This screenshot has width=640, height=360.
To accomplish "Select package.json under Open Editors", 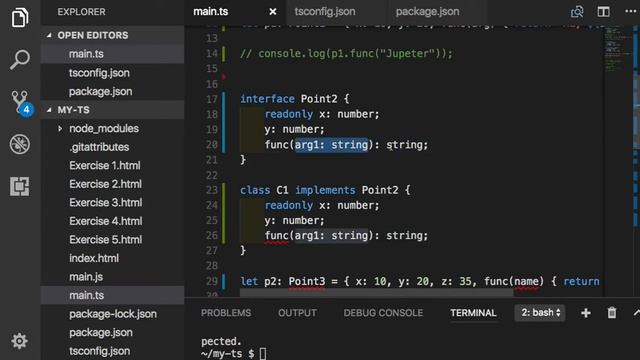I will click(112, 91).
